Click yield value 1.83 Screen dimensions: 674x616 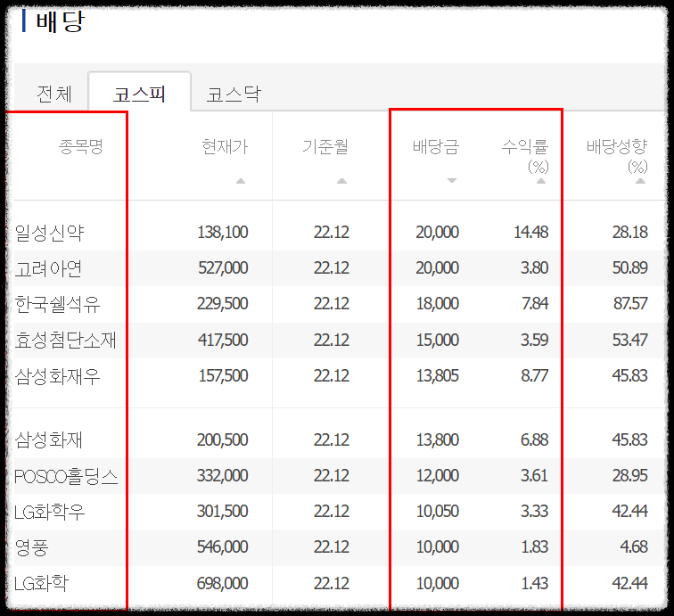click(534, 547)
